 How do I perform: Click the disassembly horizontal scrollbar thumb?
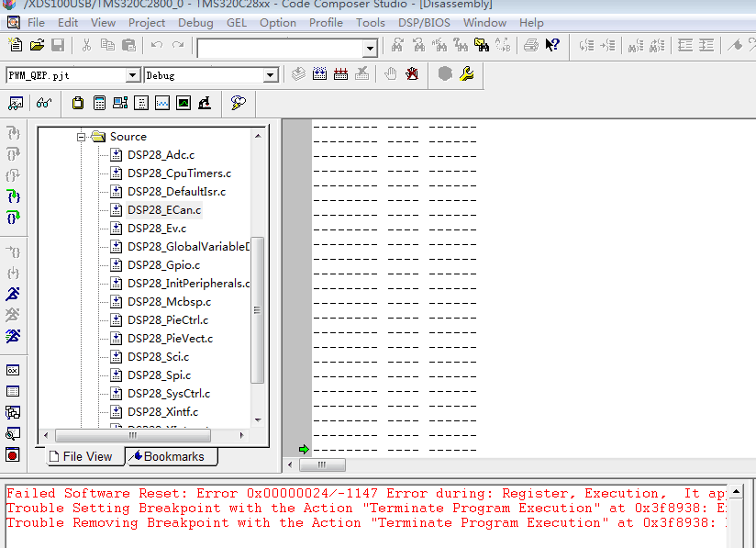tap(322, 465)
